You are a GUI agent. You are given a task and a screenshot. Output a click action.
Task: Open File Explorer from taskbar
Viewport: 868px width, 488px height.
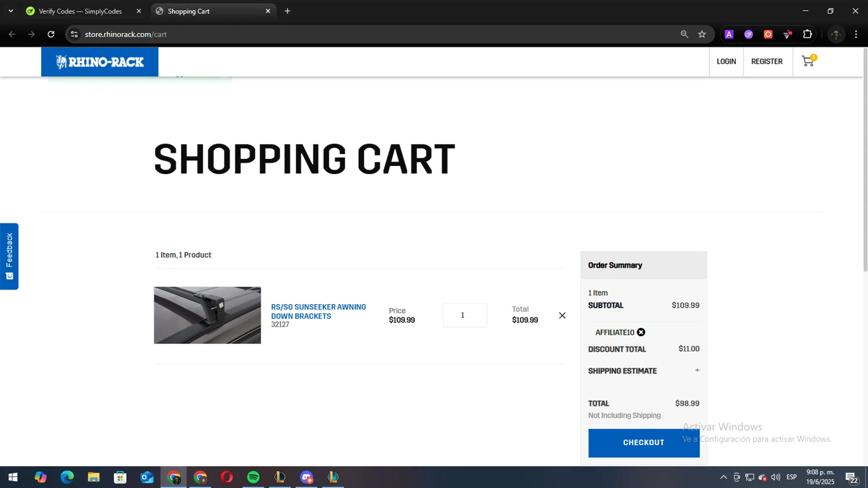(94, 477)
